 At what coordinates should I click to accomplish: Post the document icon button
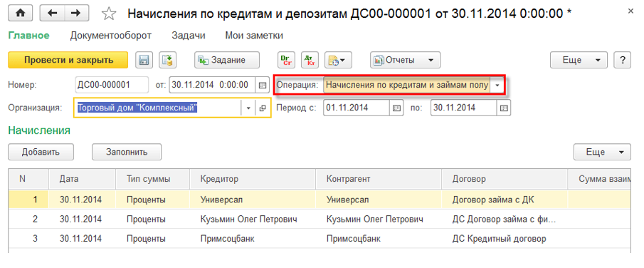tap(167, 60)
